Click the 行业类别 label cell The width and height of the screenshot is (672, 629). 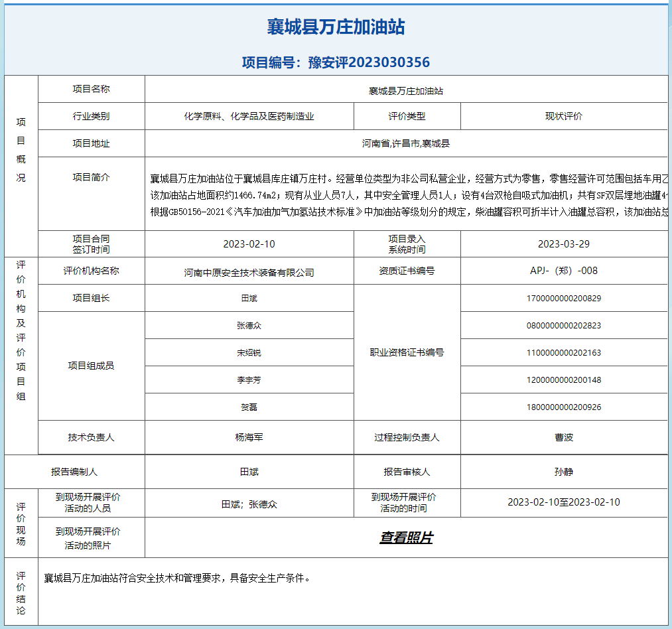pyautogui.click(x=92, y=116)
